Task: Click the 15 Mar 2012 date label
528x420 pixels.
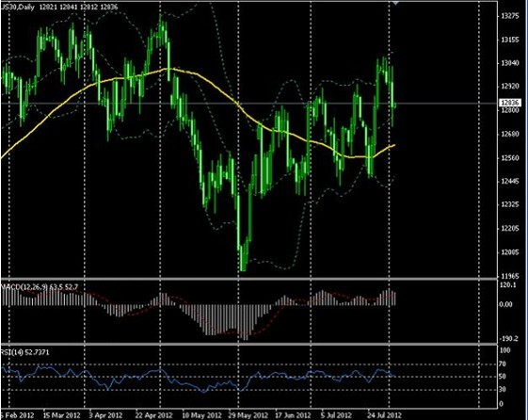Action: (x=61, y=415)
